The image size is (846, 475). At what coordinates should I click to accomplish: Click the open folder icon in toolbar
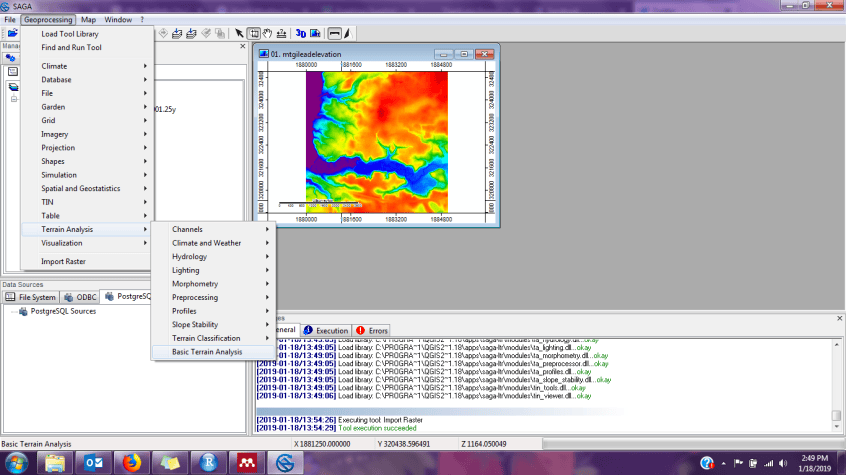[13, 33]
